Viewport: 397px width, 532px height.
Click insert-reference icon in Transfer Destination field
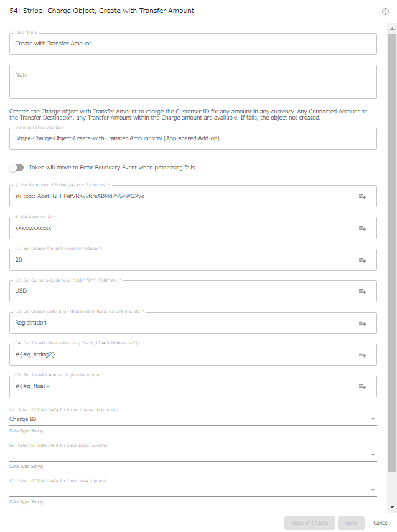point(362,354)
